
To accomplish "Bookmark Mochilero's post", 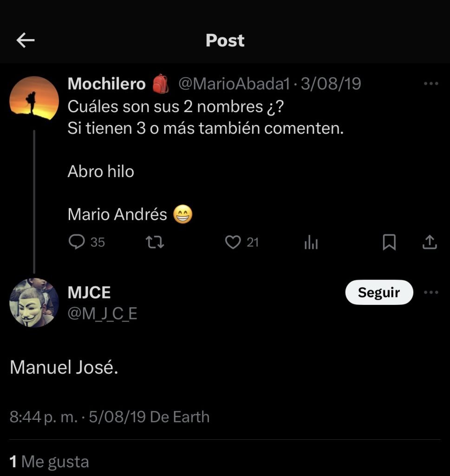I will [x=389, y=242].
